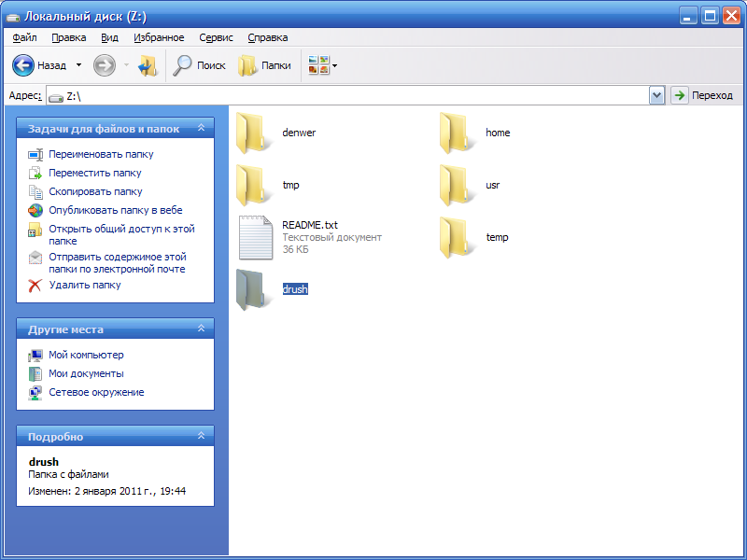Click the tmp folder name
This screenshot has height=560, width=747.
[x=290, y=185]
